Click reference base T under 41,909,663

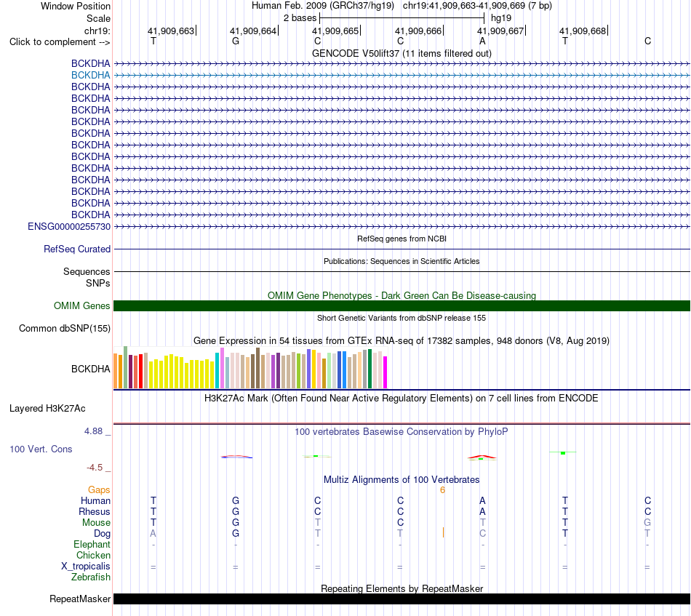153,41
